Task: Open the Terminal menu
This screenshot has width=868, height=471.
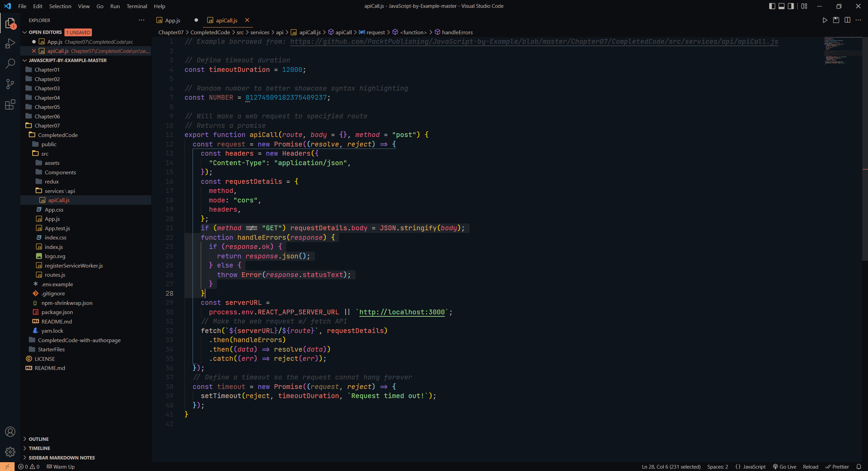Action: [137, 6]
